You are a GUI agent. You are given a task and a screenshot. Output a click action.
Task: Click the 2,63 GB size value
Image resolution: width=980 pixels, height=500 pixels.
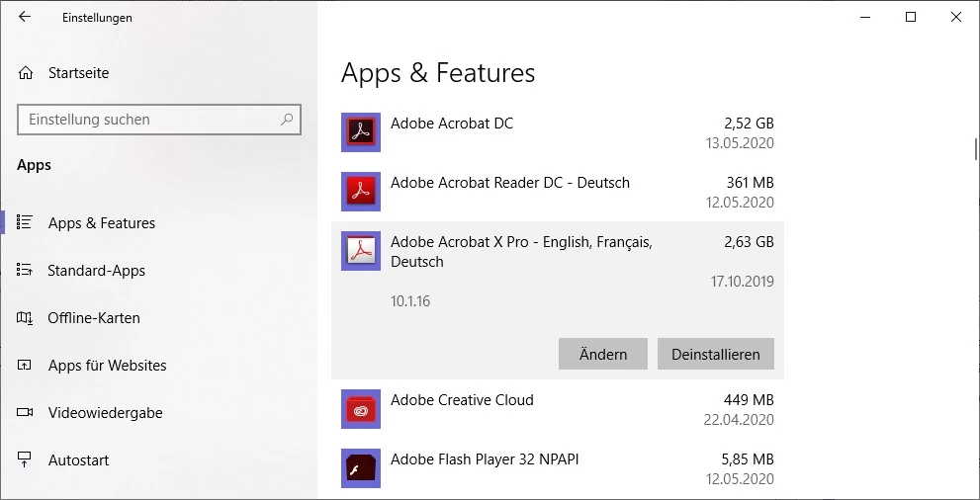pos(749,241)
